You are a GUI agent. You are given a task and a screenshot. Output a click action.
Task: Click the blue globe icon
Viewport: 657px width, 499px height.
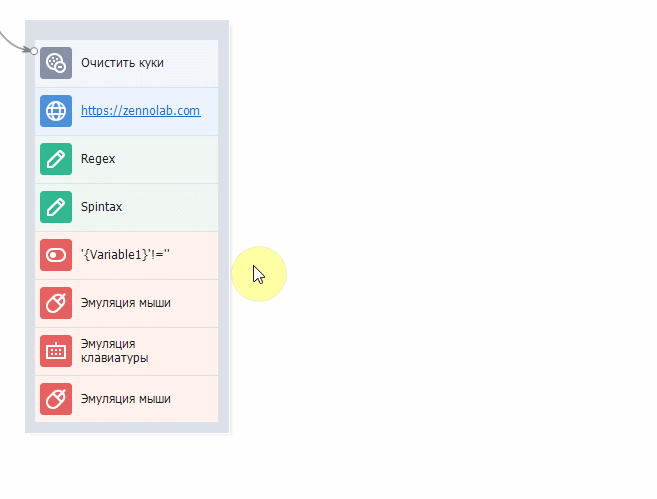56,111
